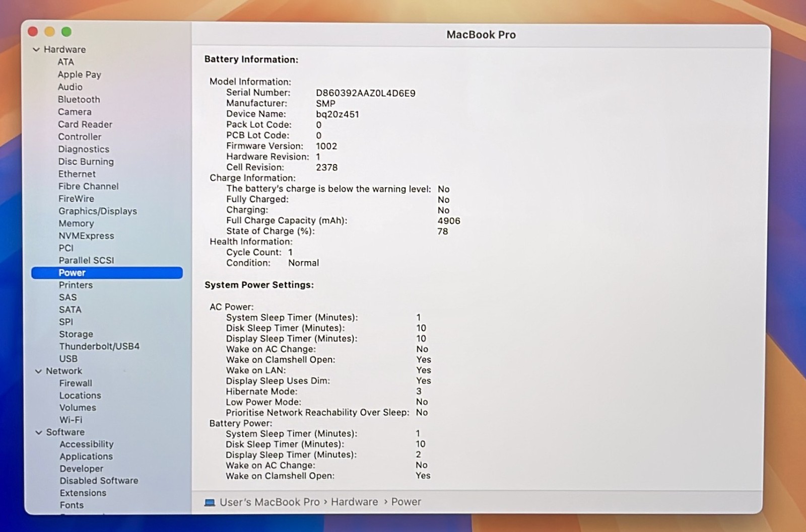This screenshot has height=532, width=806.
Task: Open the Audio hardware section
Action: (x=70, y=87)
